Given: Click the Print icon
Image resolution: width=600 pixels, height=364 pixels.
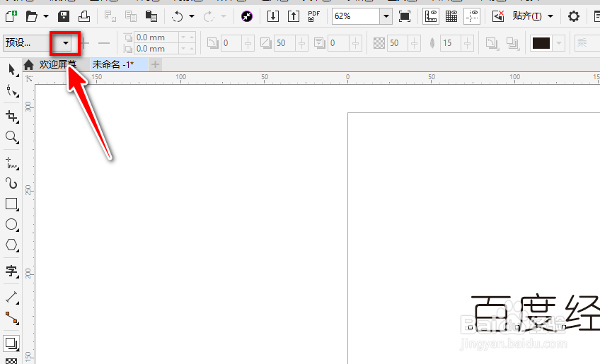Looking at the screenshot, I should click(x=84, y=16).
